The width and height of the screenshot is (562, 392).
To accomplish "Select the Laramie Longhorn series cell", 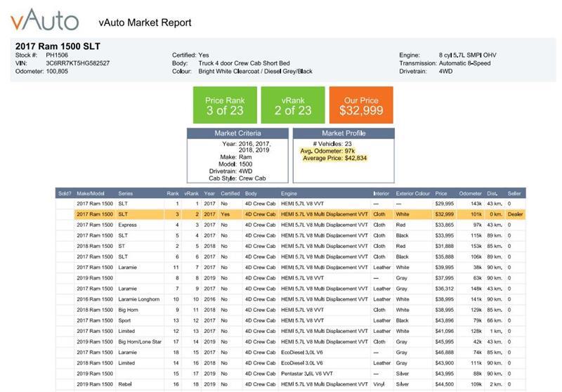I will click(138, 299).
